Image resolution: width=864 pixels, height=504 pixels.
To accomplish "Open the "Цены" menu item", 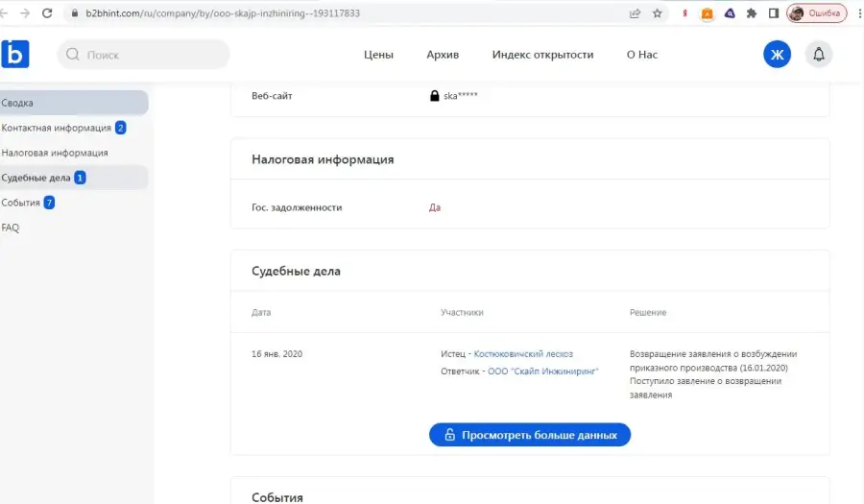I will 378,55.
